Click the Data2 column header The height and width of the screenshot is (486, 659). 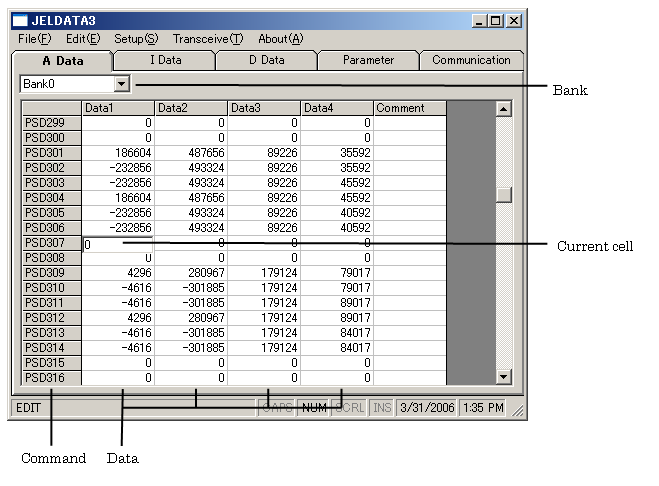pyautogui.click(x=190, y=108)
